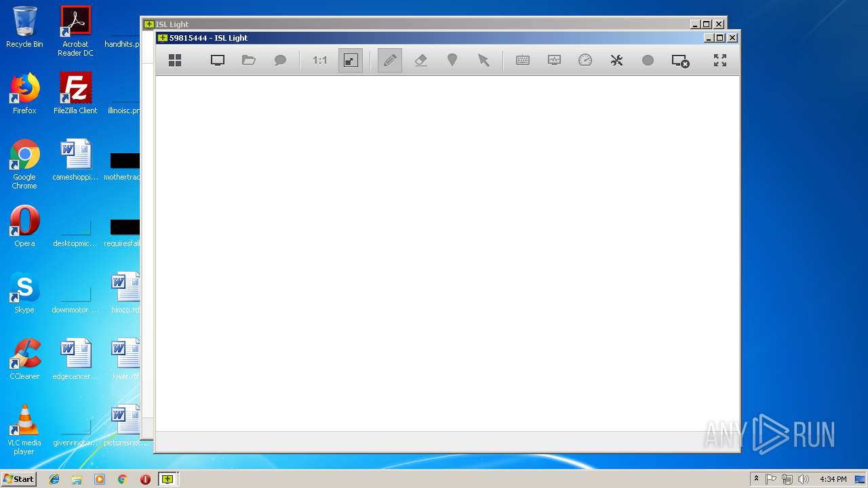
Task: Toggle full screen with the expand arrows icon
Action: coord(720,60)
